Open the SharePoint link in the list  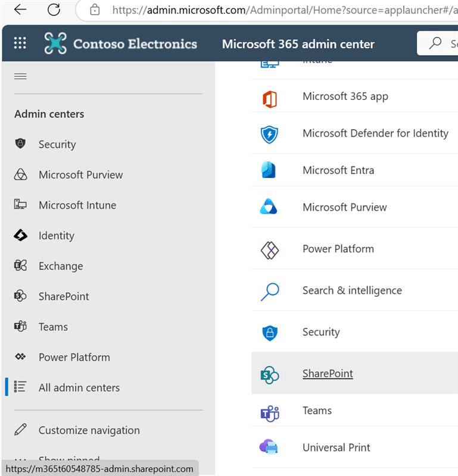328,374
